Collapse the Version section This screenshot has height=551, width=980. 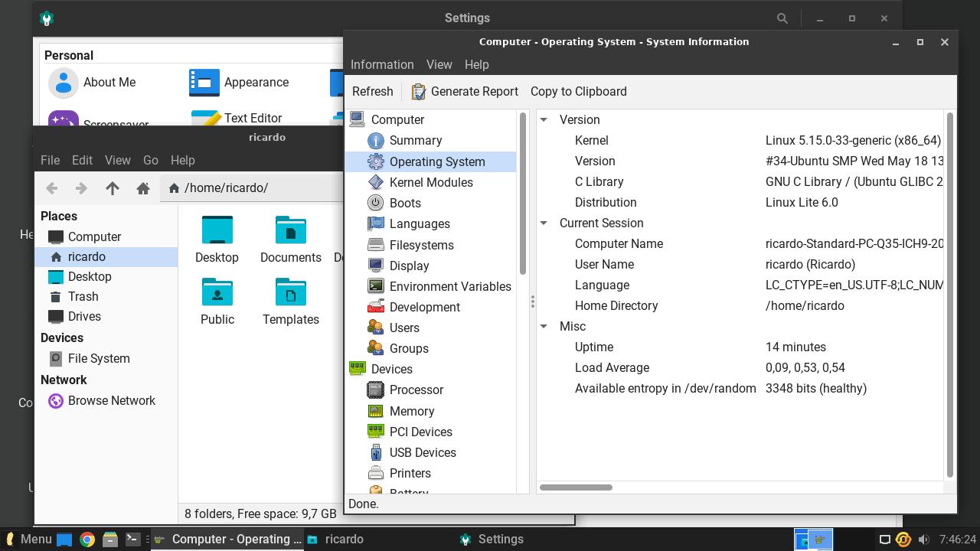(544, 120)
